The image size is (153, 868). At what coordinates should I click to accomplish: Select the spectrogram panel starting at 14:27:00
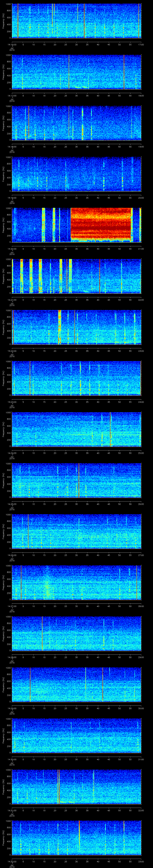pyautogui.click(x=76, y=583)
